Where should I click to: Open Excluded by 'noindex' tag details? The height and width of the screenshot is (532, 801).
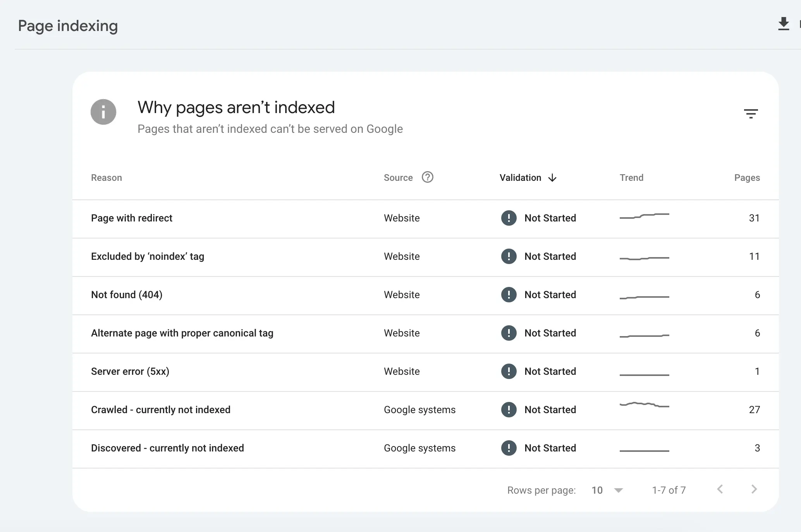tap(425, 257)
